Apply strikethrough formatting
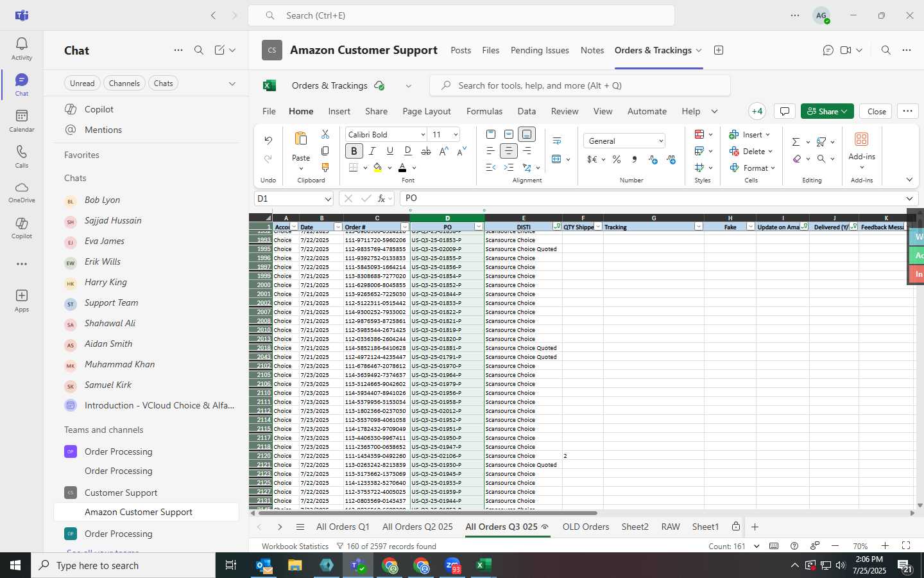 pos(426,151)
